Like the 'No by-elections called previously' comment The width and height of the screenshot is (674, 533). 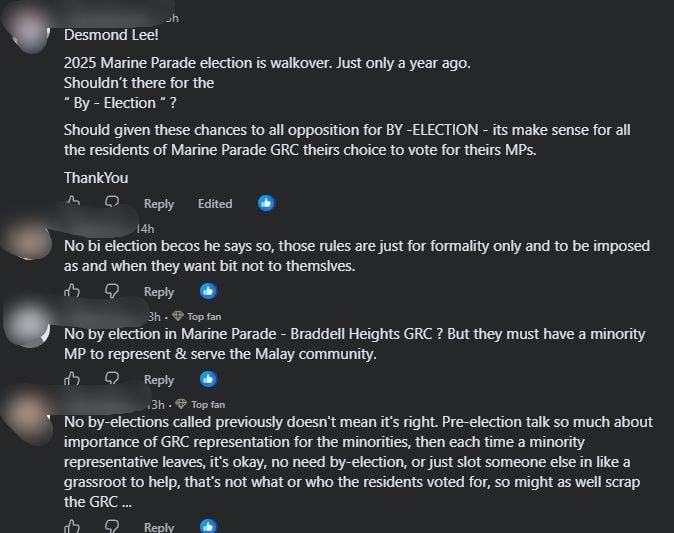point(72,526)
